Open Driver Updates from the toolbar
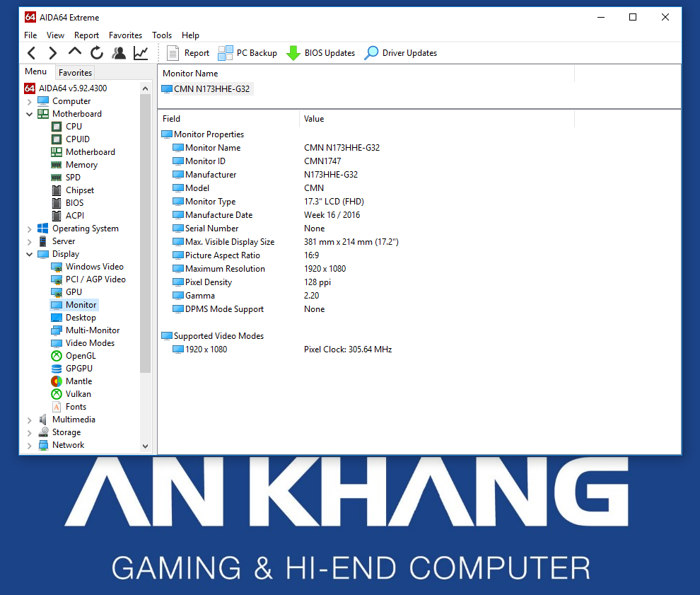Viewport: 700px width, 595px height. pyautogui.click(x=400, y=53)
